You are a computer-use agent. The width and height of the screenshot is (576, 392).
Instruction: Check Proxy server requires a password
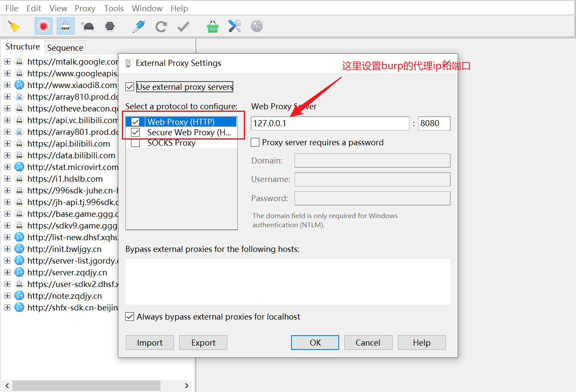(x=255, y=142)
